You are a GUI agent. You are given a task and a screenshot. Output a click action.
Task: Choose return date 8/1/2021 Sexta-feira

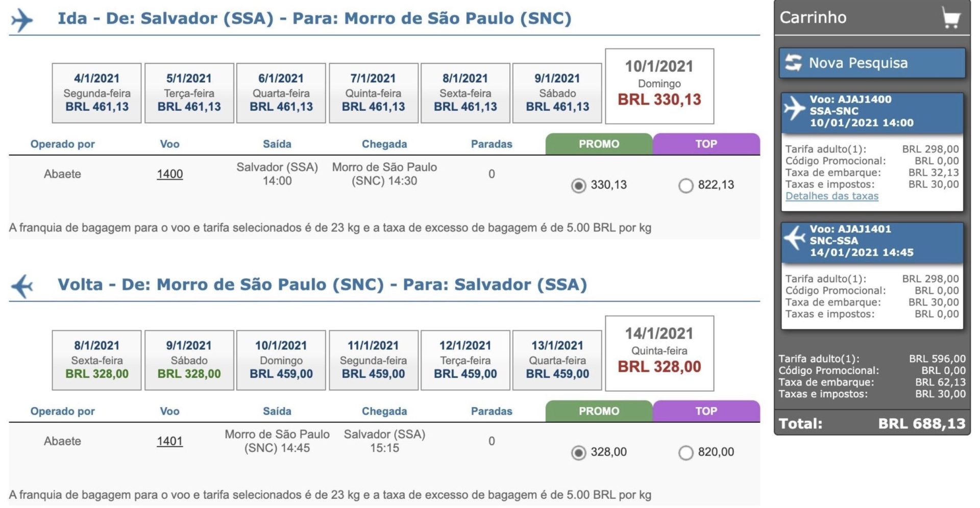click(97, 360)
